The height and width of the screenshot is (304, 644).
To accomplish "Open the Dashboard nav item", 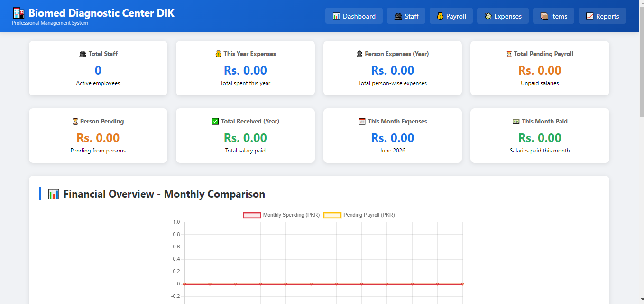I will [354, 16].
